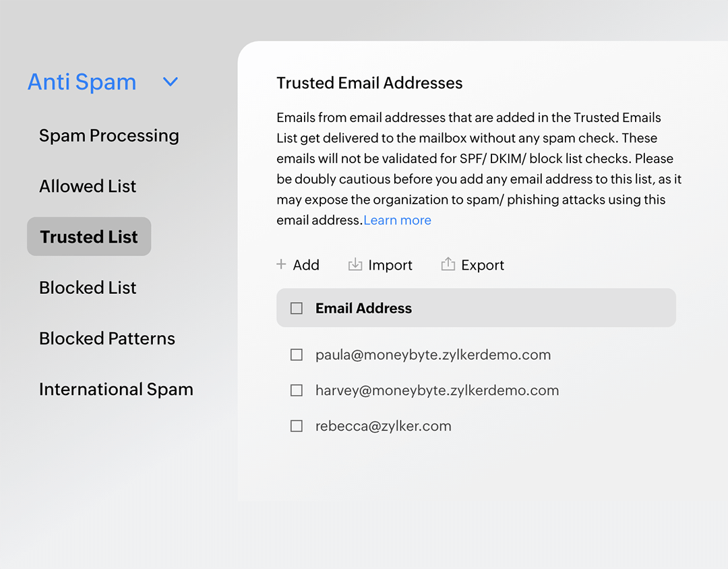Collapse the Anti Spam chevron
728x569 pixels.
coord(171,82)
